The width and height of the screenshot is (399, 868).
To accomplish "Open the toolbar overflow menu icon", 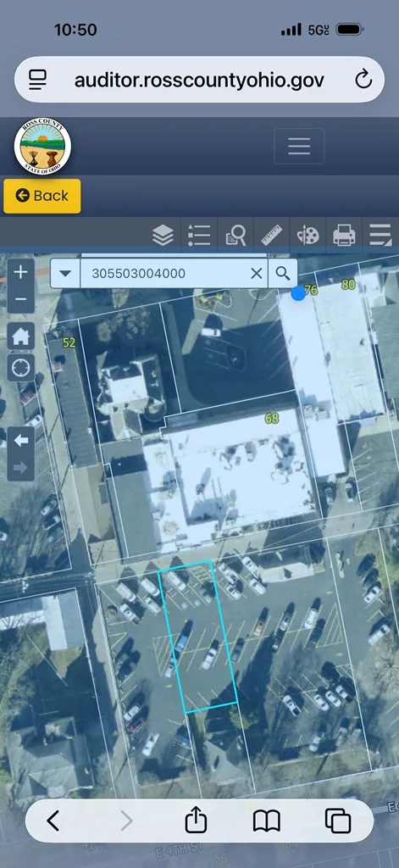I will pos(380,236).
